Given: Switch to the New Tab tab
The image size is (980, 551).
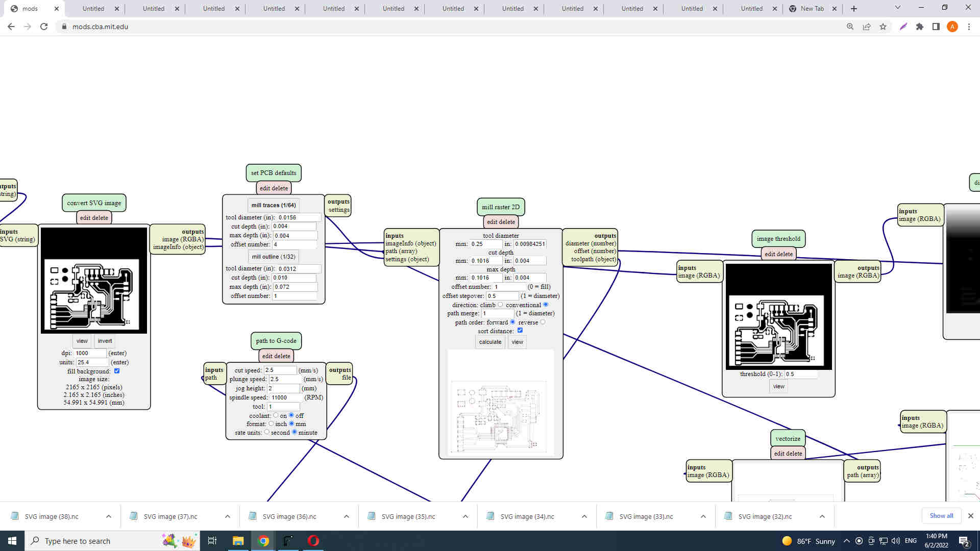Looking at the screenshot, I should [x=812, y=9].
